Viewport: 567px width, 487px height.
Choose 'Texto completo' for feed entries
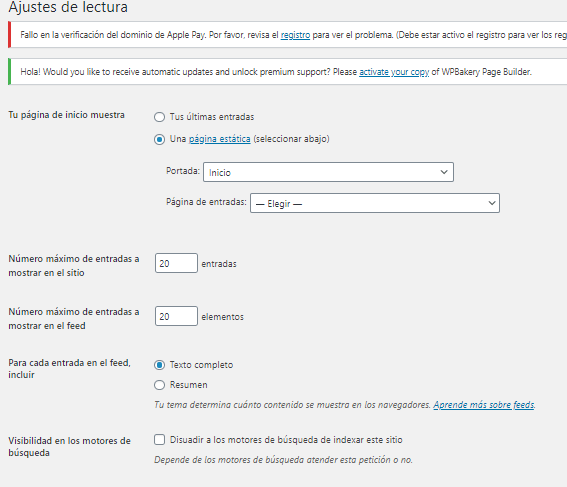pos(159,365)
